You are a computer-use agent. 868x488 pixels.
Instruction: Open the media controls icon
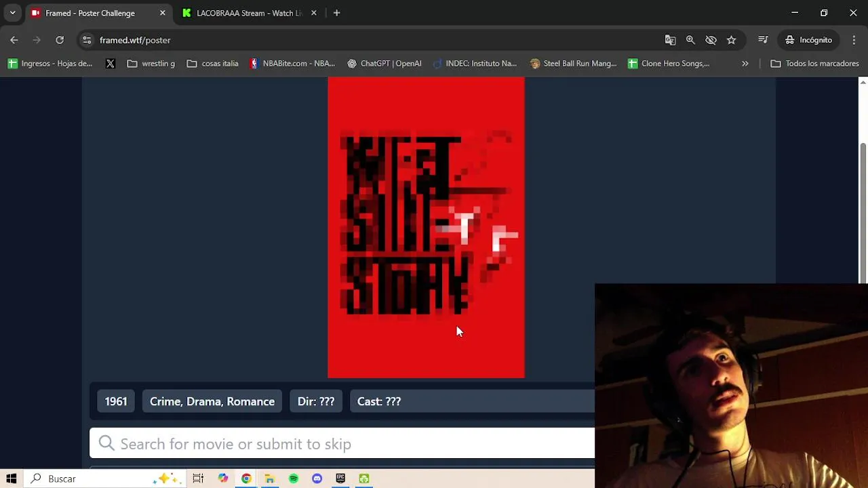click(x=763, y=40)
